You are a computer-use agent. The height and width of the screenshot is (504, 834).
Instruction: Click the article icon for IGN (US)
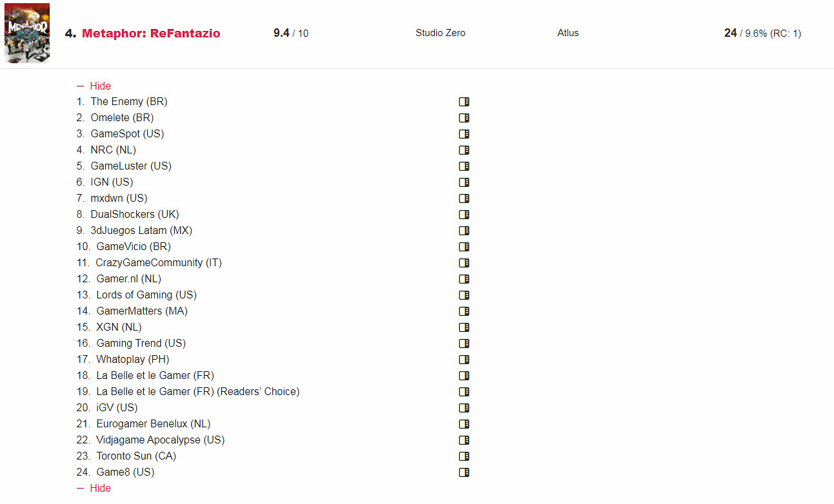pos(464,182)
